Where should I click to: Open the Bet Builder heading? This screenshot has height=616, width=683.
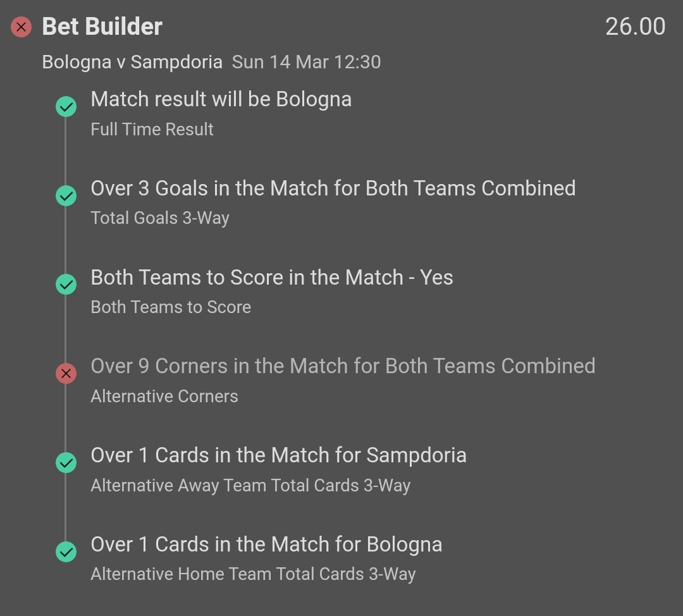tap(102, 27)
